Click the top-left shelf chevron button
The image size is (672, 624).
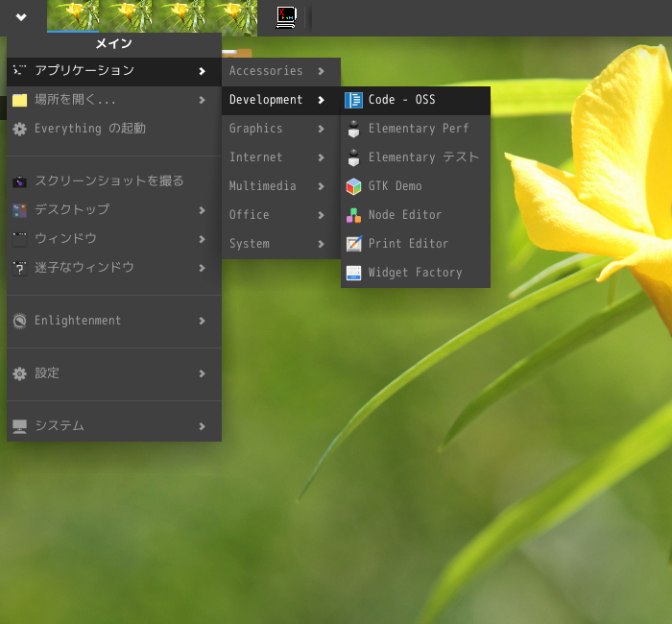(x=21, y=17)
